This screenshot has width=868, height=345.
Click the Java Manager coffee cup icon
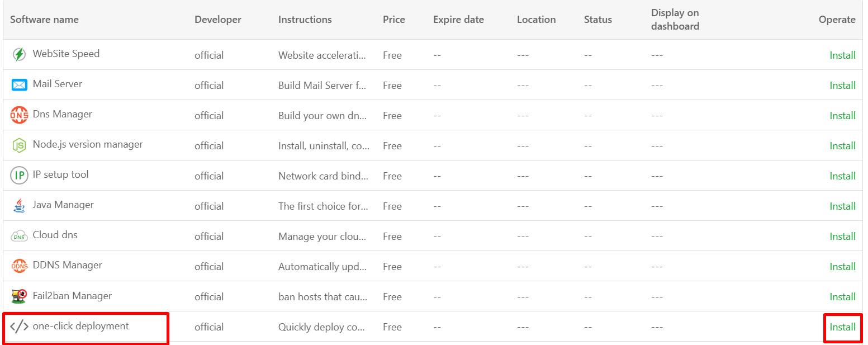pos(19,206)
